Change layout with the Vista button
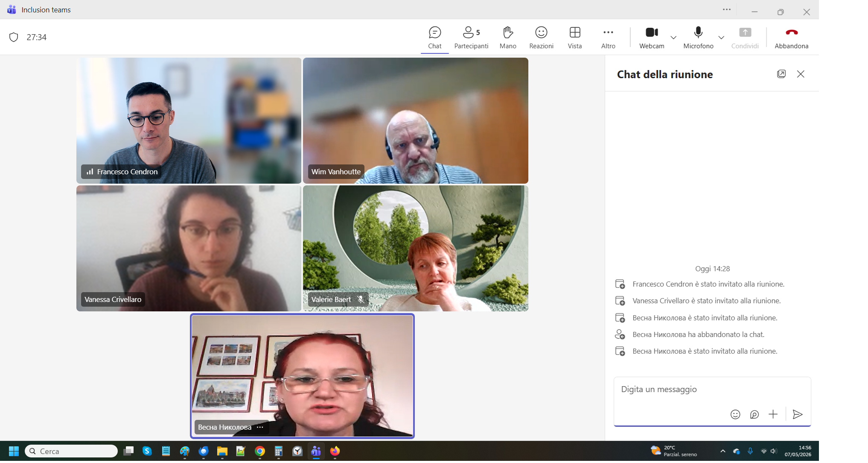Image resolution: width=868 pixels, height=463 pixels. tap(575, 38)
